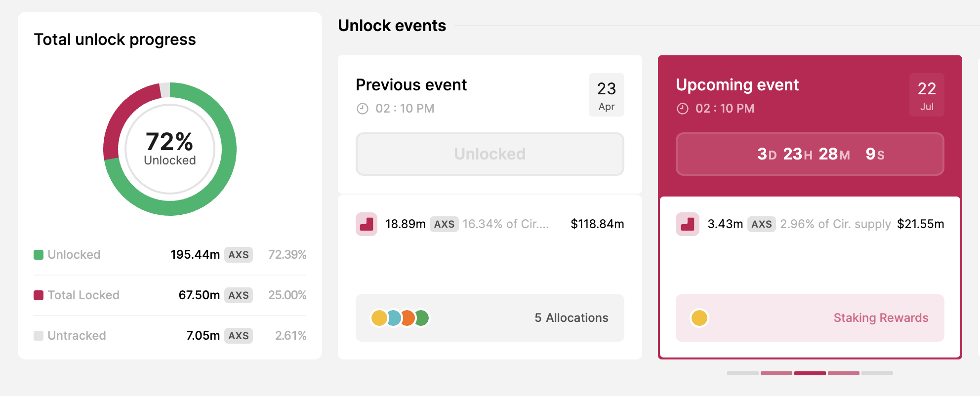
Task: Click the Previous event unlock cliff icon
Action: (367, 224)
